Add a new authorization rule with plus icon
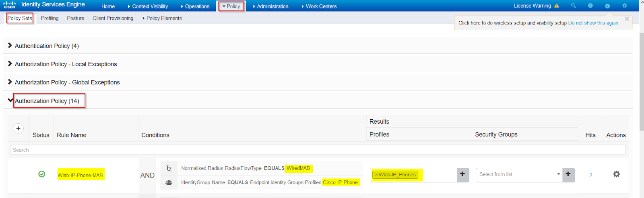644x198 pixels. click(18, 128)
